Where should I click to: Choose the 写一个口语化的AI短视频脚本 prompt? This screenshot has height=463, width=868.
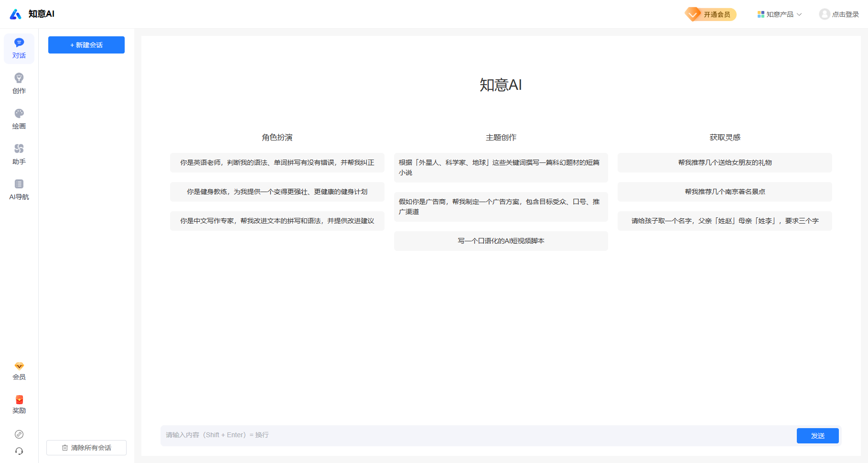point(501,241)
